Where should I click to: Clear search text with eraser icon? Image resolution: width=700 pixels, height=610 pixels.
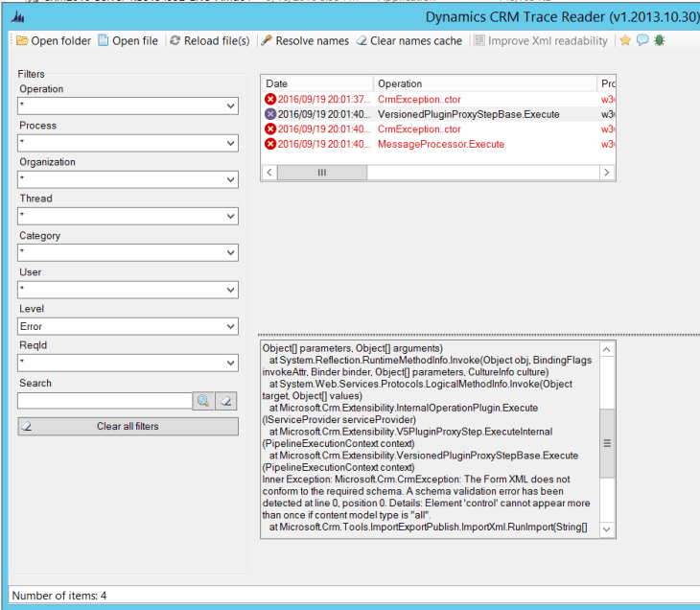[x=225, y=401]
